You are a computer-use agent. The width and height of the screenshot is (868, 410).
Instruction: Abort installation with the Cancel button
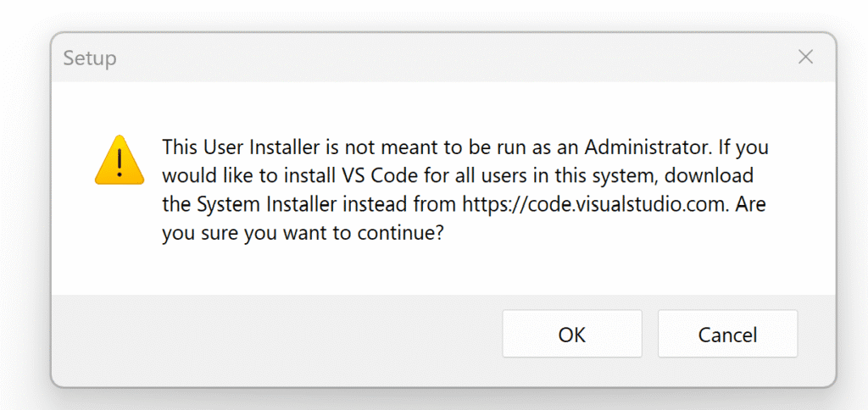point(727,335)
